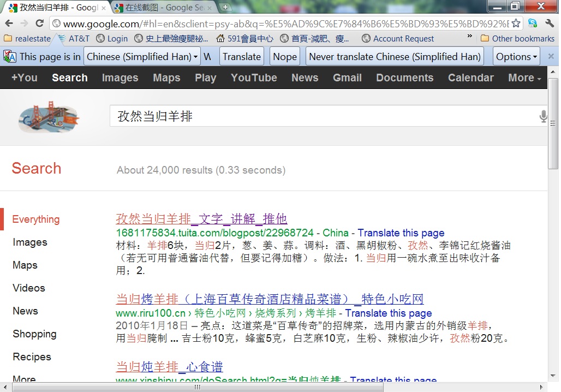Translate the riru100.cn result page

[388, 313]
